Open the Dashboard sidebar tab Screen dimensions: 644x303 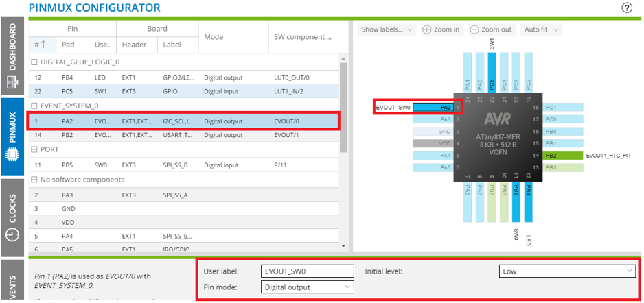(12, 58)
